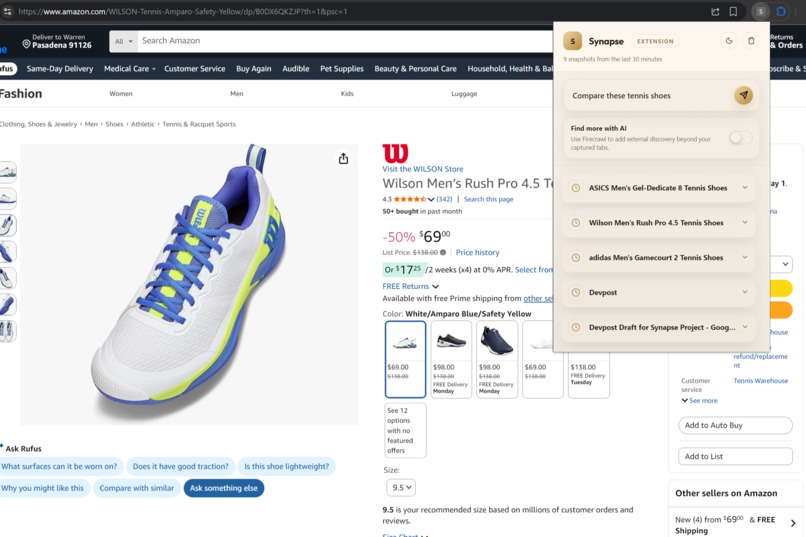
Task: Click the main shoe product image
Action: coord(189,284)
